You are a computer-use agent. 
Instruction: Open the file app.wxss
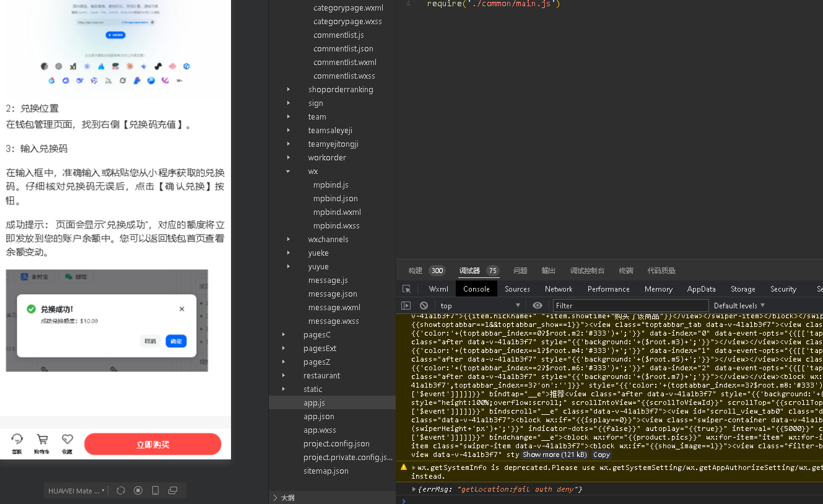pos(320,430)
